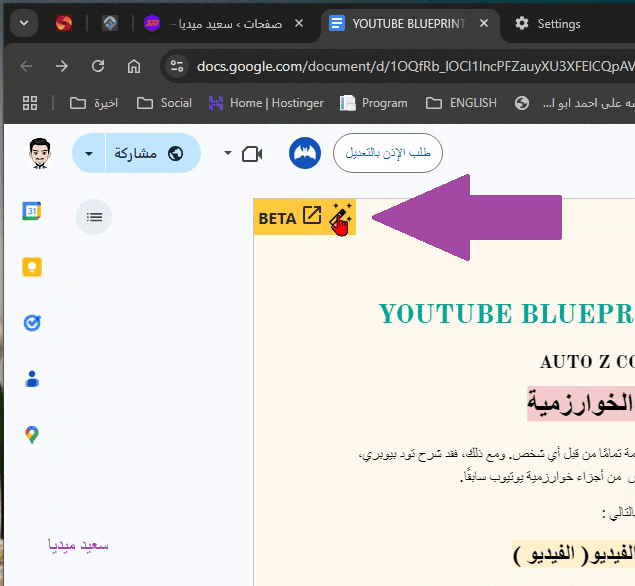Close the YOUTUBE BLUEPRINT tab
The height and width of the screenshot is (586, 635).
coord(487,23)
